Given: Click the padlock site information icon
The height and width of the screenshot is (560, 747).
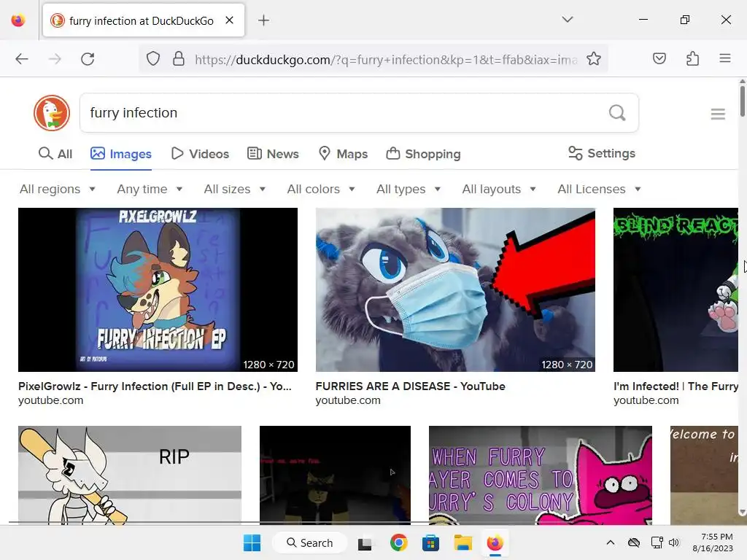Looking at the screenshot, I should click(179, 59).
